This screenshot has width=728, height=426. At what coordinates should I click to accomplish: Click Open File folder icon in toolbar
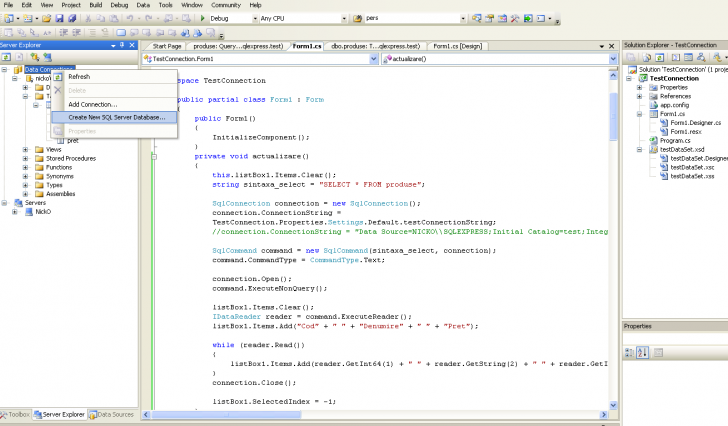(x=45, y=18)
